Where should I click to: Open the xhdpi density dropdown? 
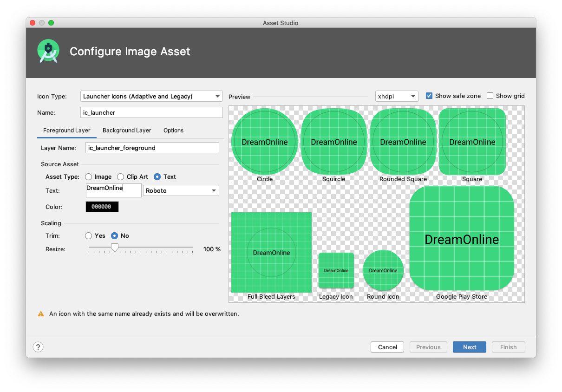pyautogui.click(x=396, y=96)
